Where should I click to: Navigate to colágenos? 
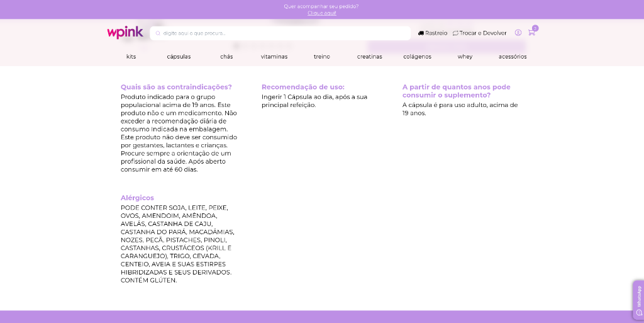tap(417, 57)
